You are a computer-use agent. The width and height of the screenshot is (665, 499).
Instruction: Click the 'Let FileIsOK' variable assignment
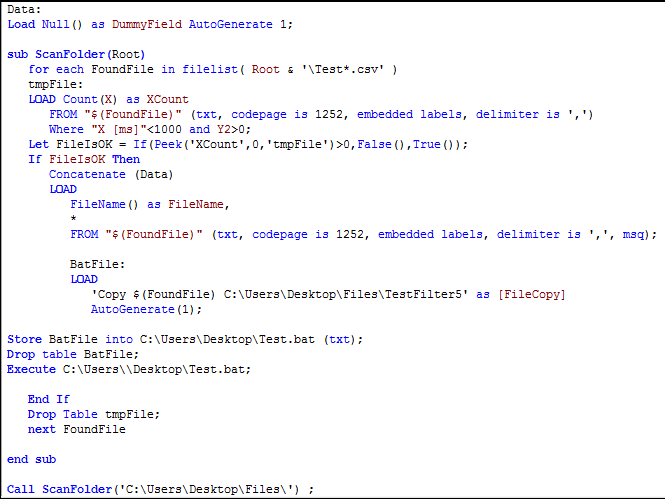coord(70,145)
